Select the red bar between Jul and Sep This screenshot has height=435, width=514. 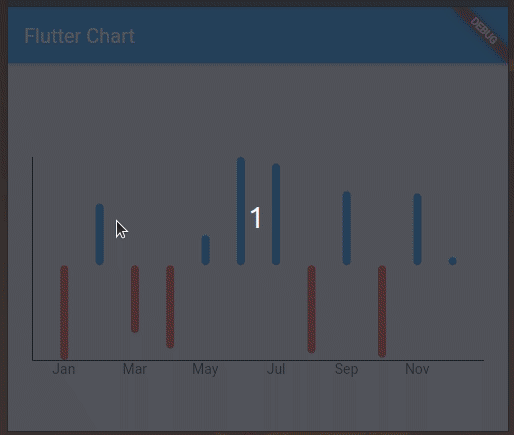tap(311, 309)
